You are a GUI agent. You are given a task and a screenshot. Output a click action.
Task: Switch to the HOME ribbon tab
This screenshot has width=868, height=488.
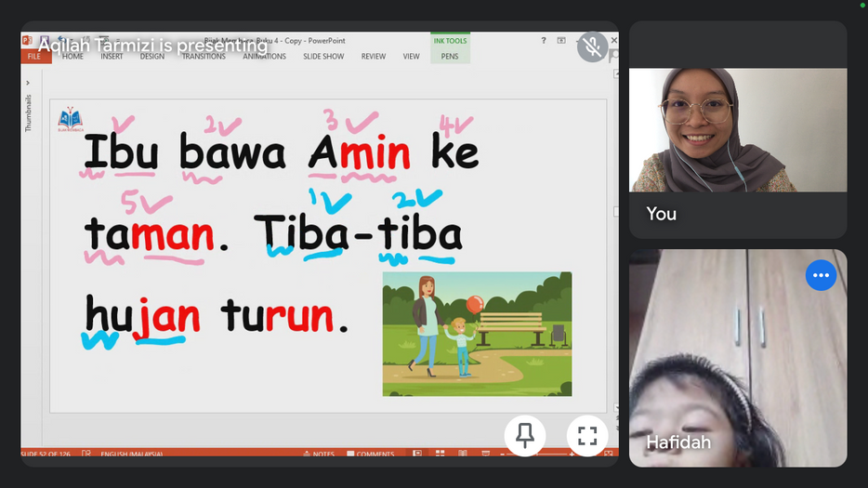72,57
